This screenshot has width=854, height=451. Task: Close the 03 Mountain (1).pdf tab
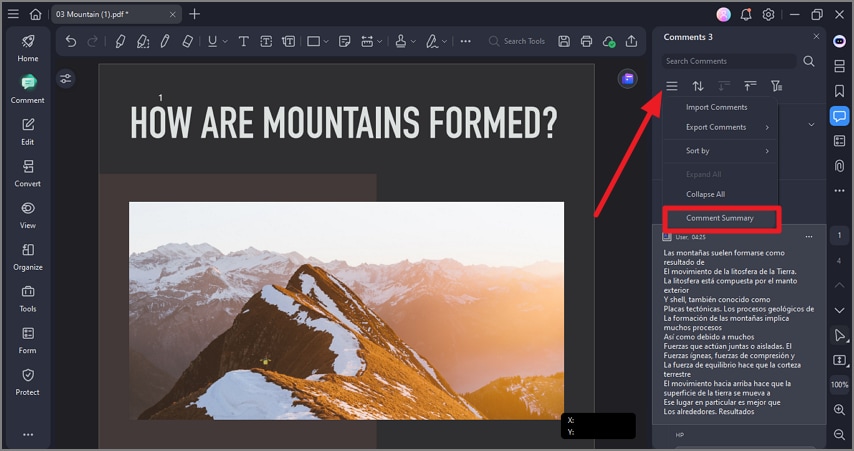click(173, 15)
